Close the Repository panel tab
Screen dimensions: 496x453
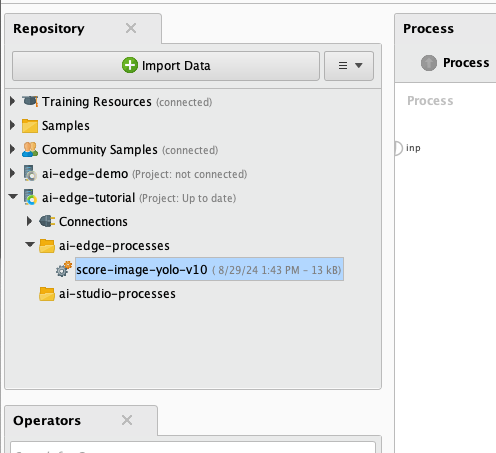tap(131, 28)
